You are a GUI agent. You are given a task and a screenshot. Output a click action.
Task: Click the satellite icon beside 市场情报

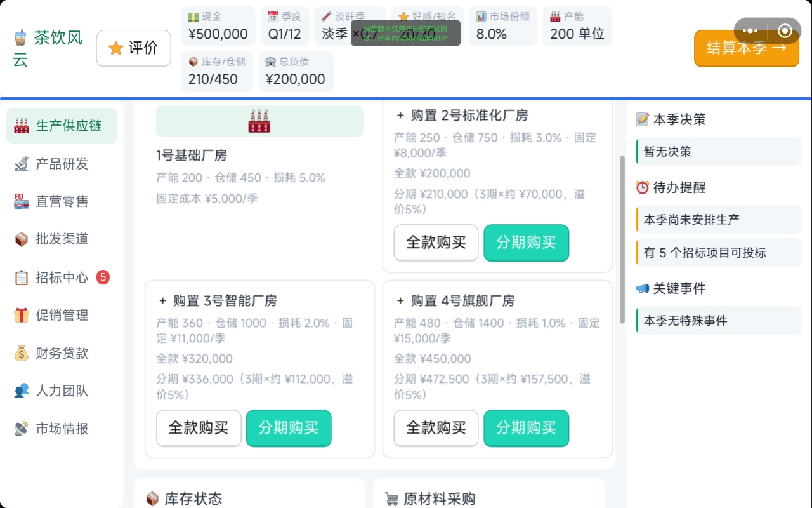point(22,429)
